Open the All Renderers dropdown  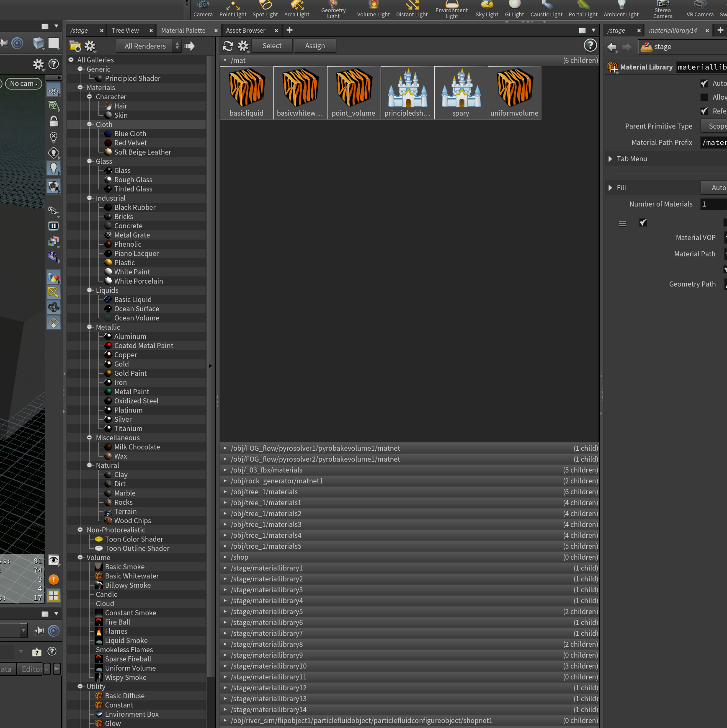point(148,46)
